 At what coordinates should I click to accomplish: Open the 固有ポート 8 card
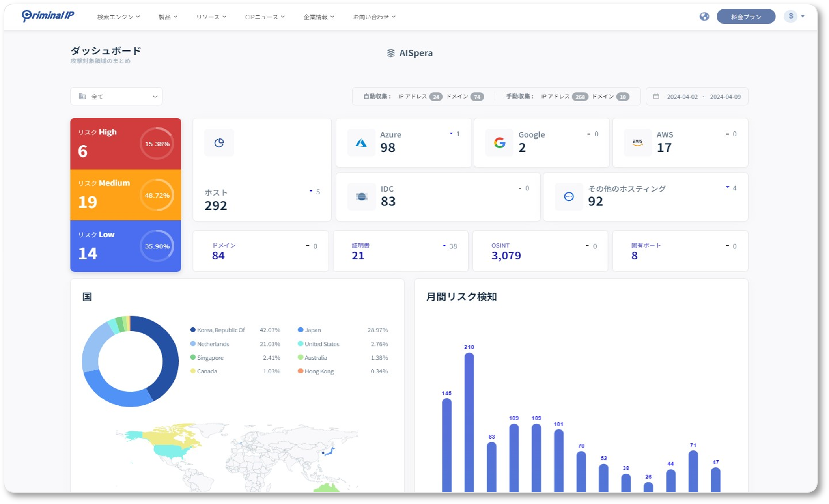pyautogui.click(x=680, y=251)
